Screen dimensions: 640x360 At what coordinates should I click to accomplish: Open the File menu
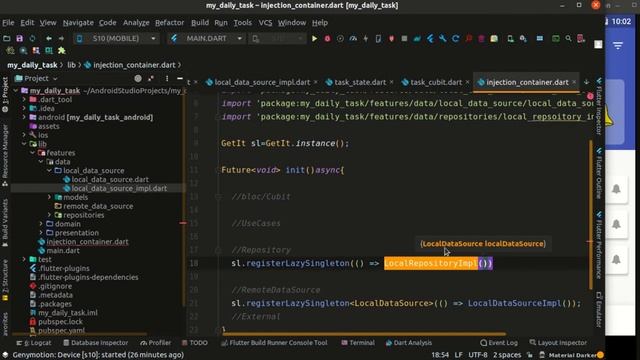click(x=8, y=23)
